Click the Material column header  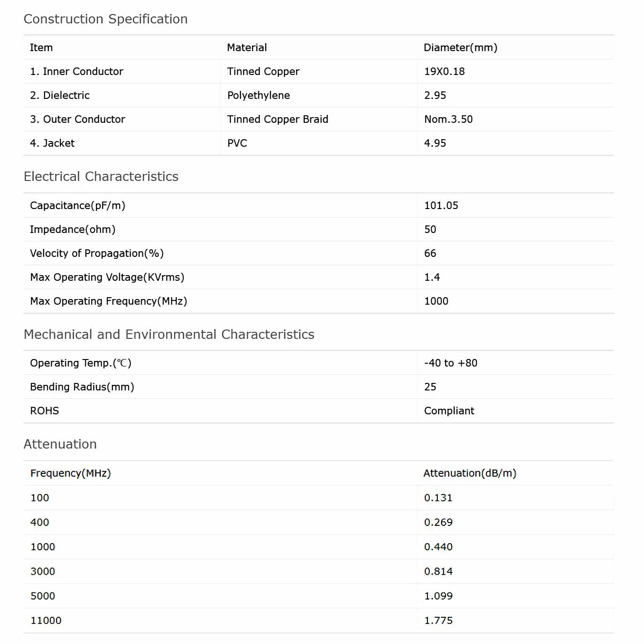[247, 48]
